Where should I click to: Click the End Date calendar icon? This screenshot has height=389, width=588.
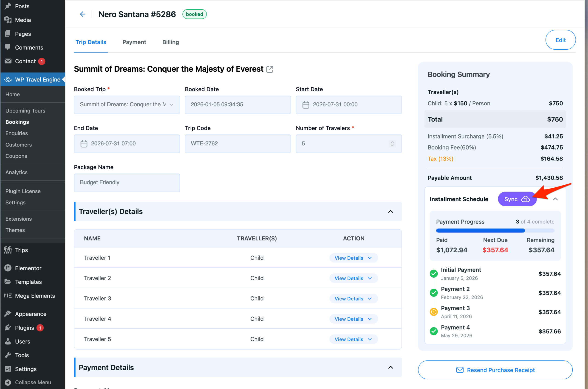pyautogui.click(x=84, y=144)
